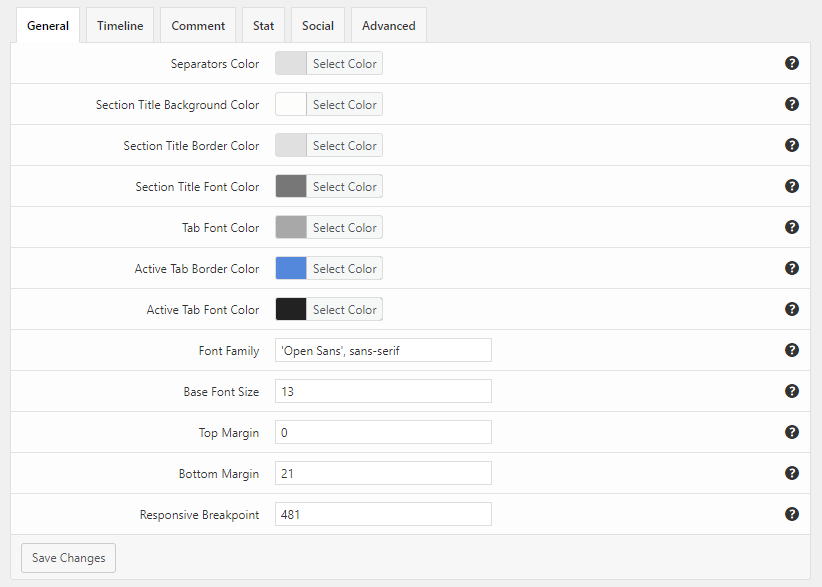This screenshot has height=587, width=822.
Task: Click the blue Active Tab Border Color swatch
Action: [291, 269]
